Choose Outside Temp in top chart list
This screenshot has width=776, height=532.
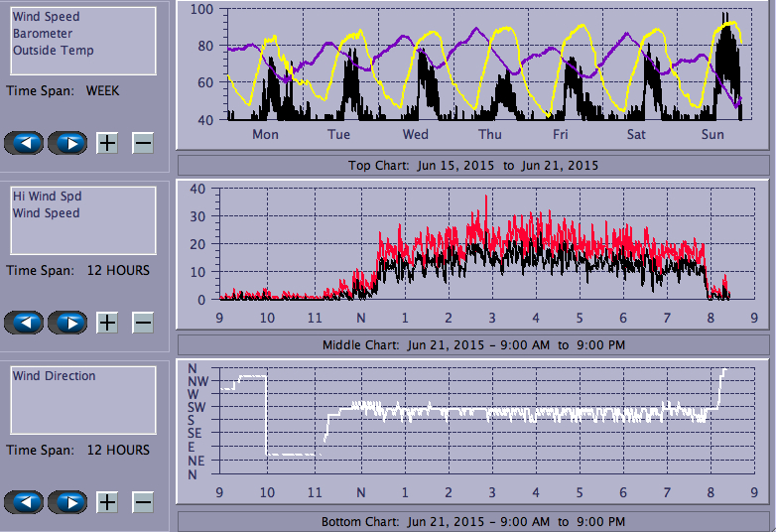point(54,51)
